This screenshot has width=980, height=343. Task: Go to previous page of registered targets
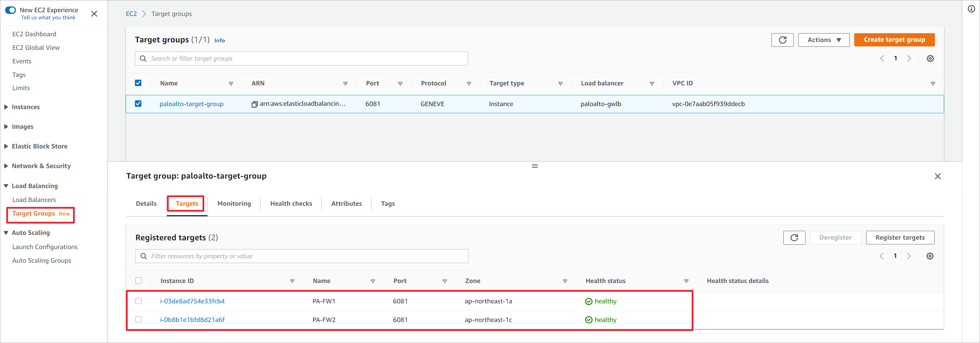point(881,256)
